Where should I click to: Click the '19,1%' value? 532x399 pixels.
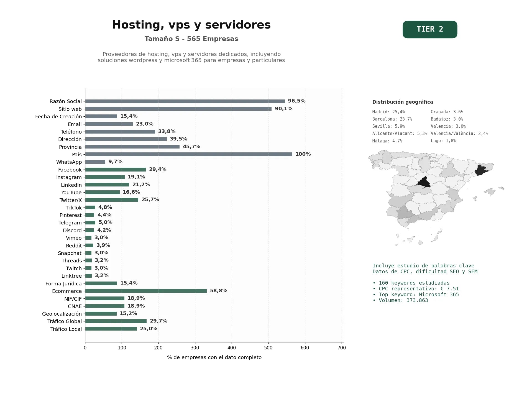[136, 177]
